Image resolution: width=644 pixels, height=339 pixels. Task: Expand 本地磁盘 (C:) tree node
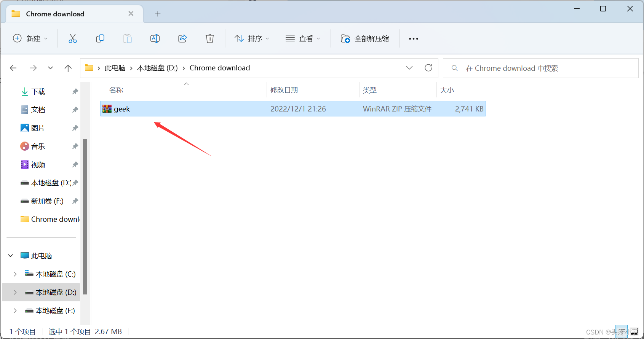[x=15, y=274]
